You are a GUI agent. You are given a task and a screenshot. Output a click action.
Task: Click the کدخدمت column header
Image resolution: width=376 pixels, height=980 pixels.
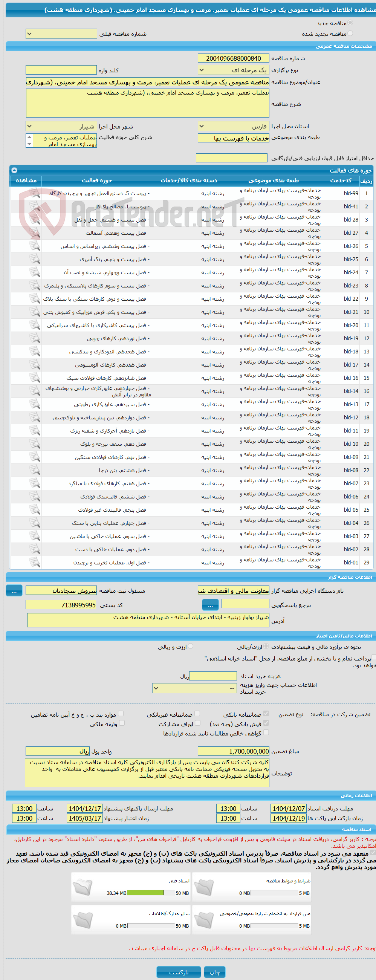[x=341, y=180]
